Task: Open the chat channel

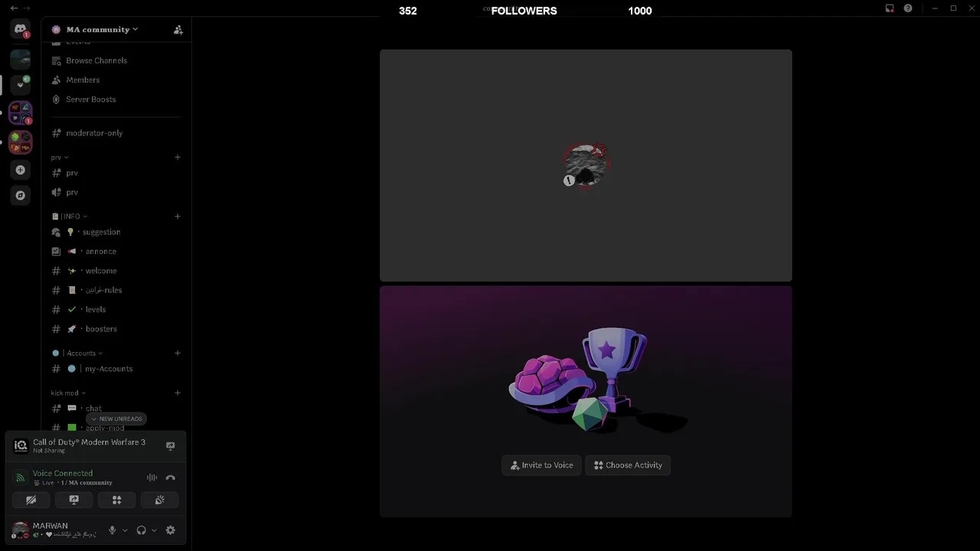Action: [x=115, y=409]
